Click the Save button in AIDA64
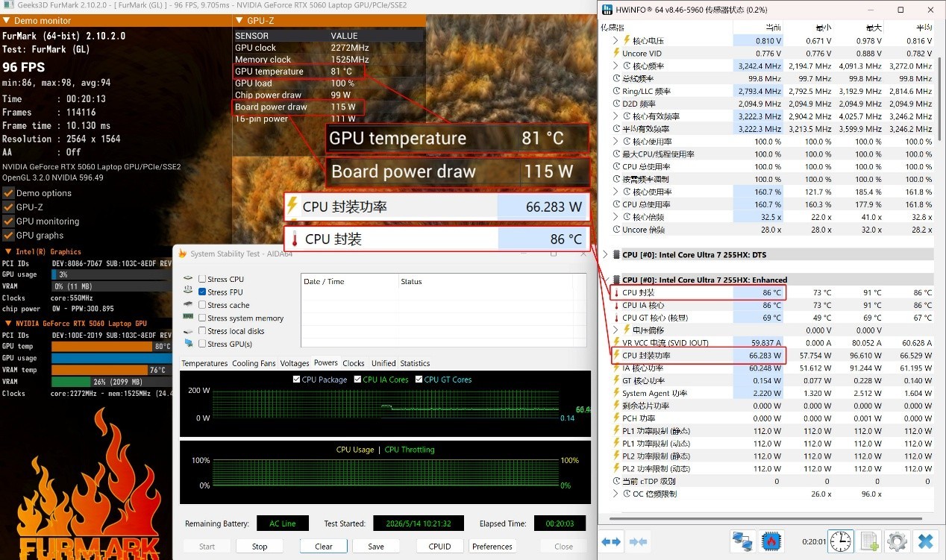946x560 pixels. 376,546
